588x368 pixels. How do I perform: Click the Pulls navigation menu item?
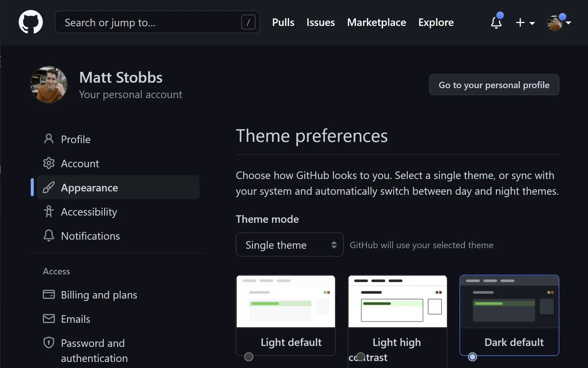(x=283, y=22)
